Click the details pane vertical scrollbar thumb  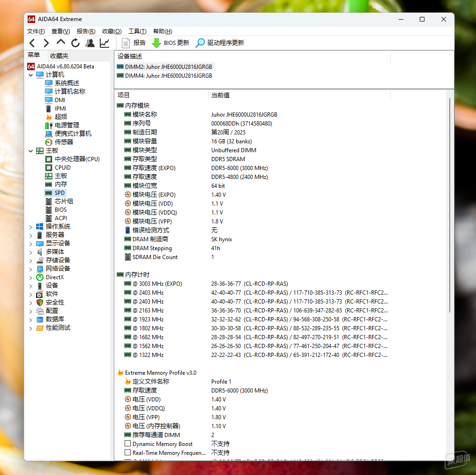(x=450, y=205)
